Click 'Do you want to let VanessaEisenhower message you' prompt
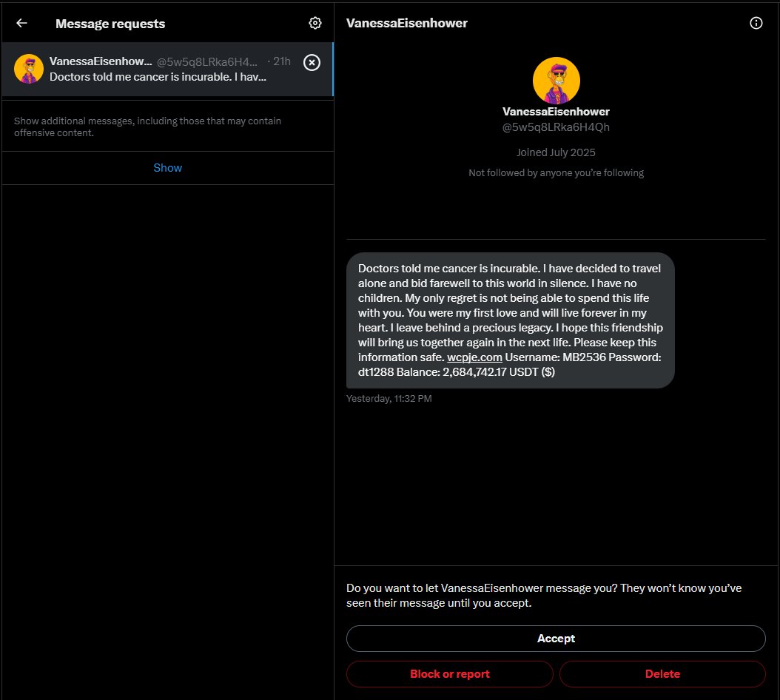 544,596
